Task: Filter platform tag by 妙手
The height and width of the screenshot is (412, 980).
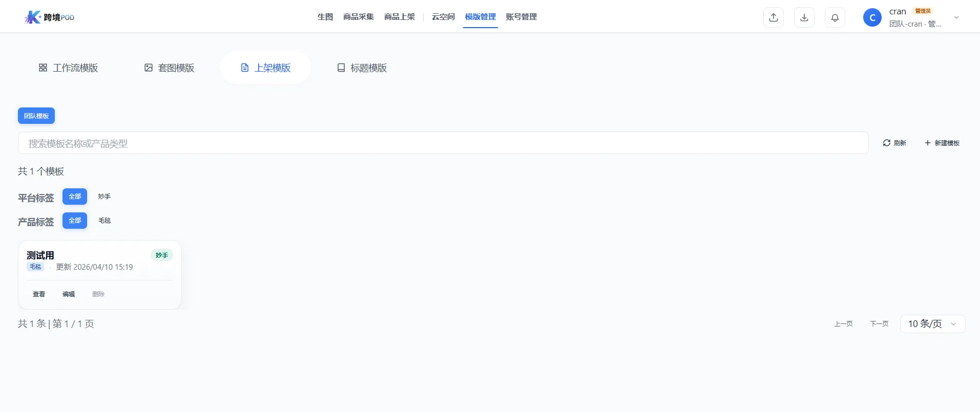Action: (x=105, y=197)
